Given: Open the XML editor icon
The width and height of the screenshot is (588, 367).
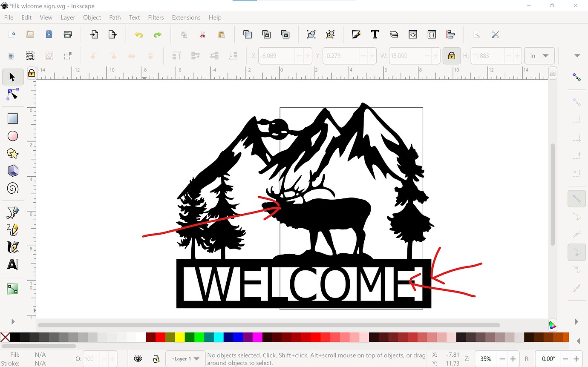Looking at the screenshot, I should coord(412,34).
